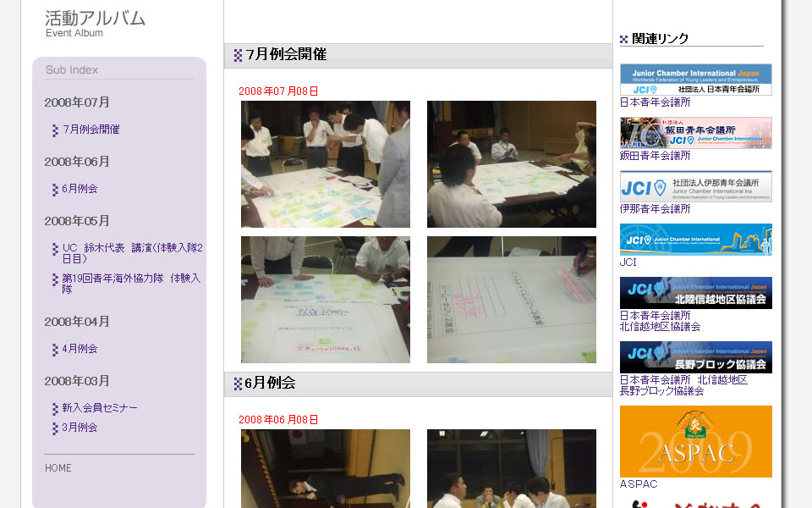Open the 7月例会開催 sidebar link

(x=91, y=129)
